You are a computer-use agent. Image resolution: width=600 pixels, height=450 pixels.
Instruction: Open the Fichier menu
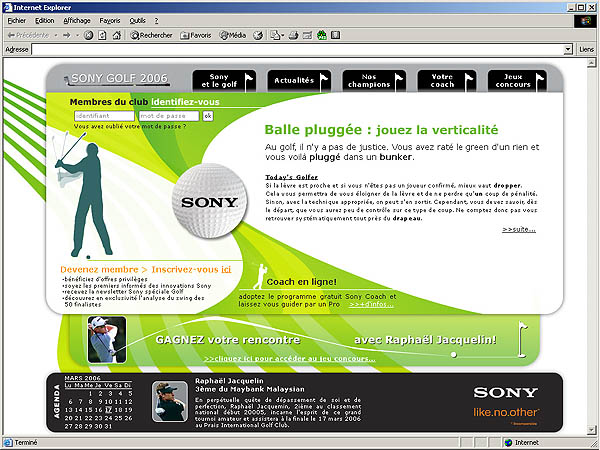tap(16, 21)
